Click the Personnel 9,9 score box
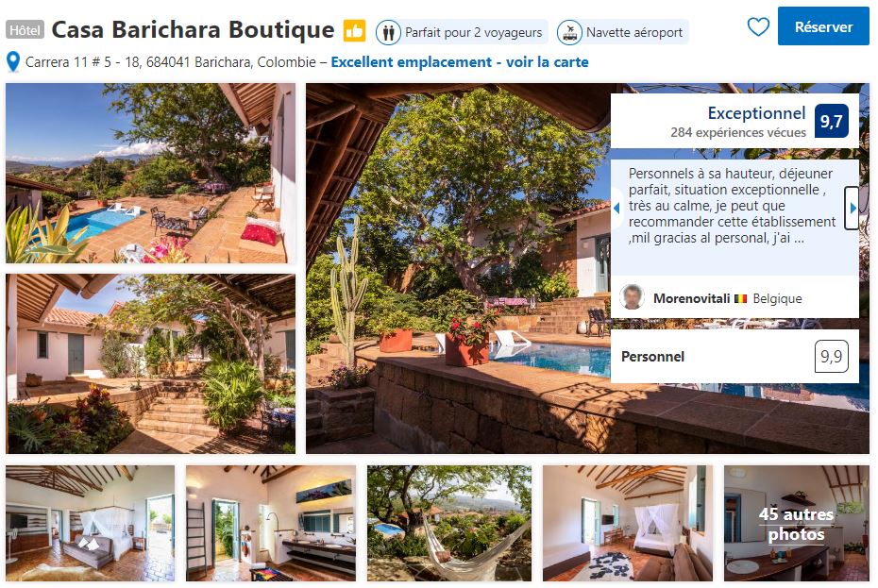This screenshot has height=588, width=878. (x=734, y=356)
